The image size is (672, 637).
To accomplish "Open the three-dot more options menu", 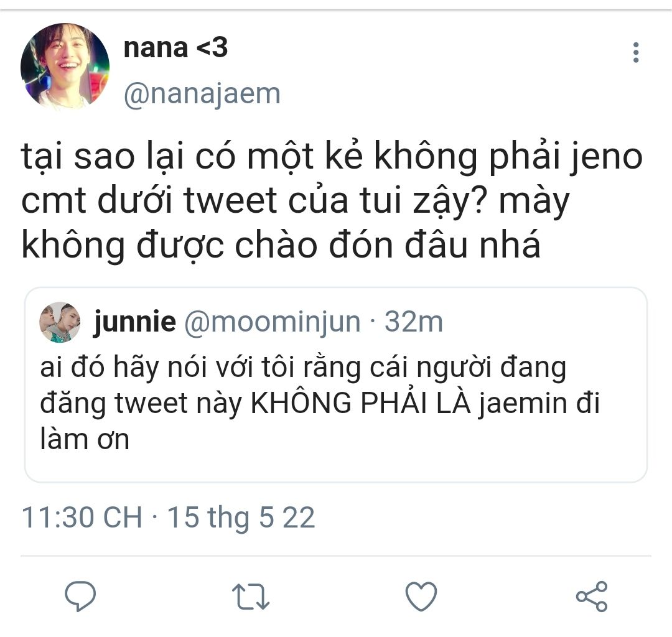I will [x=636, y=52].
